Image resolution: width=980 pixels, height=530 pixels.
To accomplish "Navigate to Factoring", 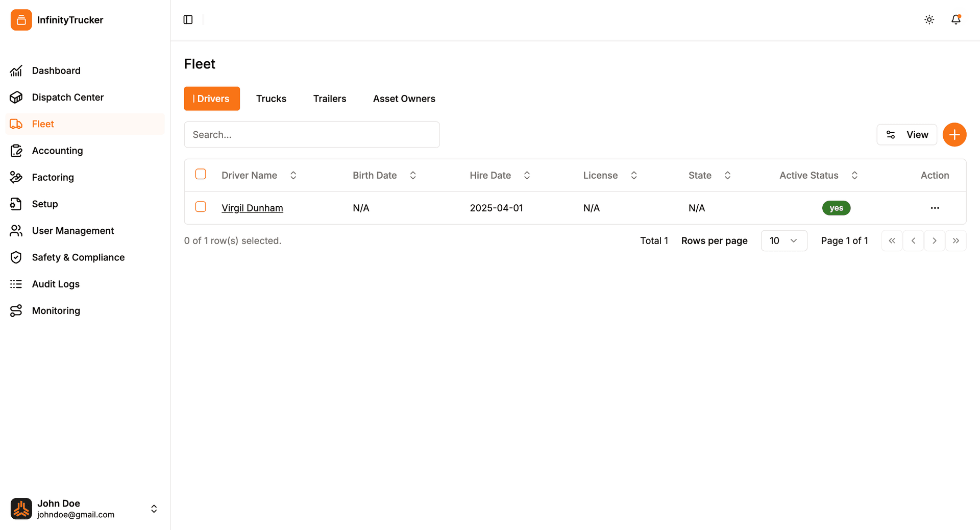I will point(53,177).
